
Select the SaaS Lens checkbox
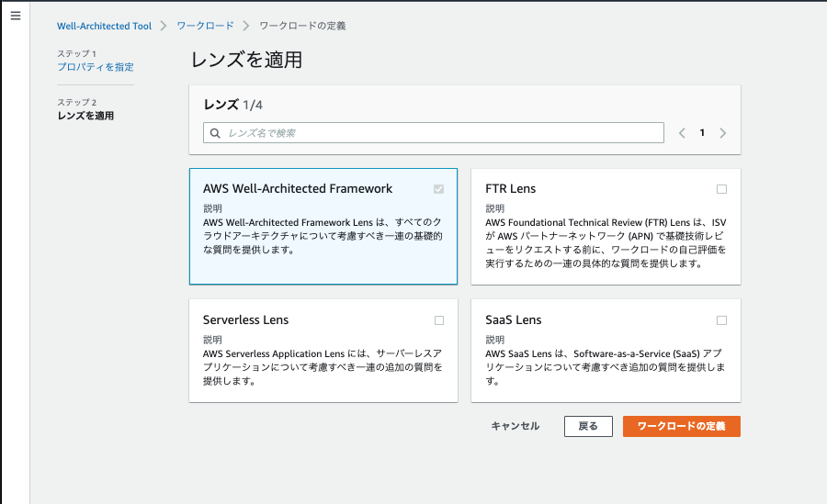pyautogui.click(x=721, y=320)
